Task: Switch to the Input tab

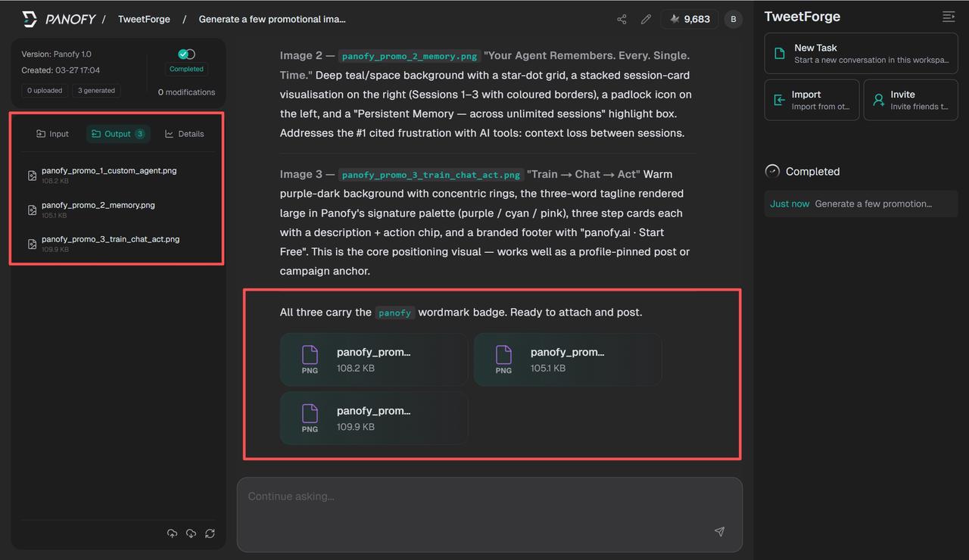Action: coord(52,134)
